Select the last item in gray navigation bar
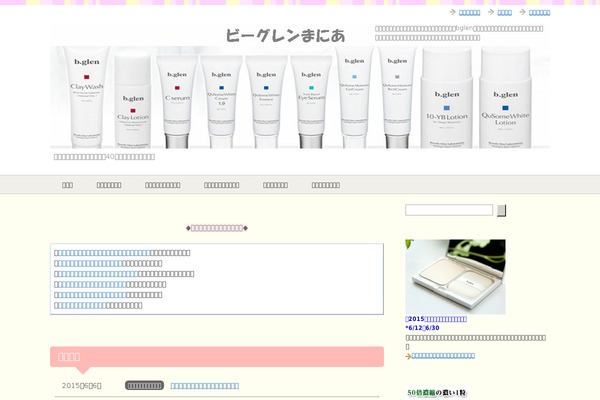 326,185
